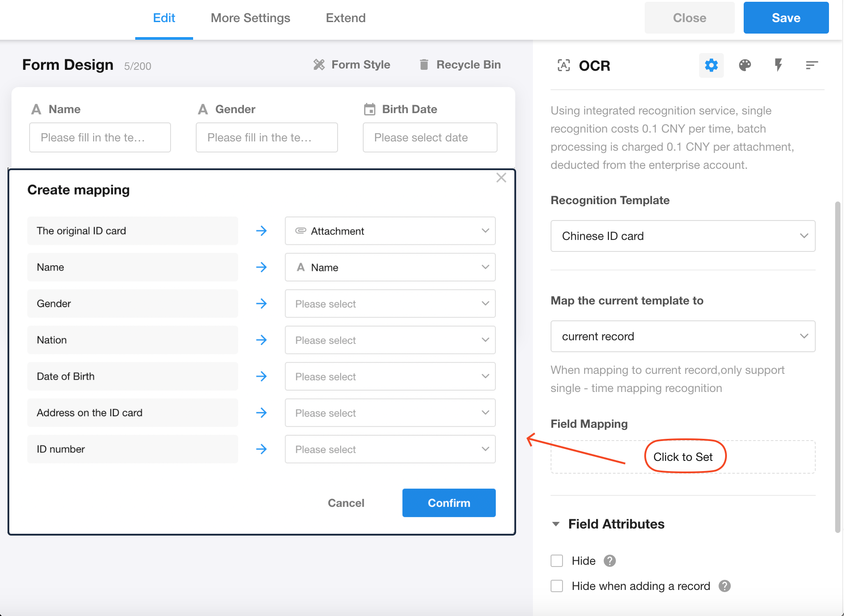Open the style palette icon in OCR panel
Image resolution: width=844 pixels, height=616 pixels.
tap(745, 65)
